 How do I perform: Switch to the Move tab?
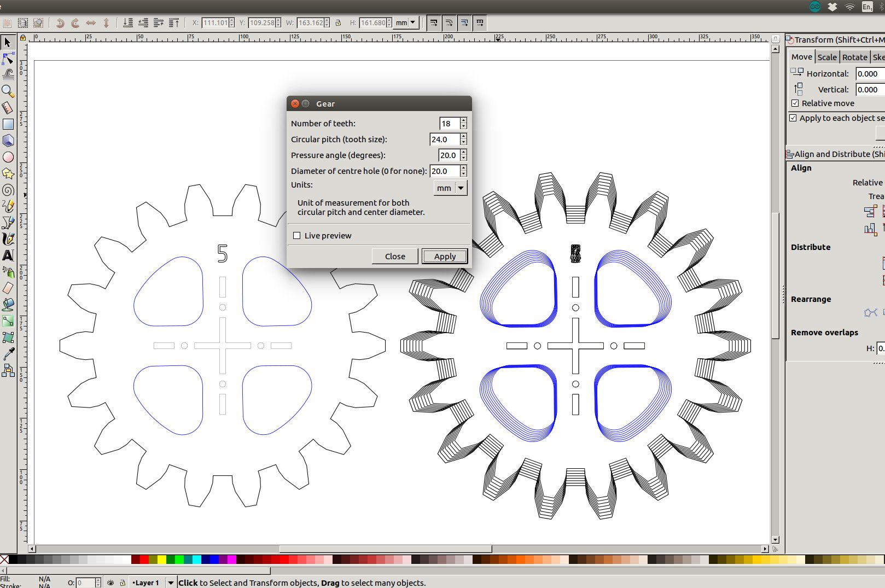[x=802, y=57]
